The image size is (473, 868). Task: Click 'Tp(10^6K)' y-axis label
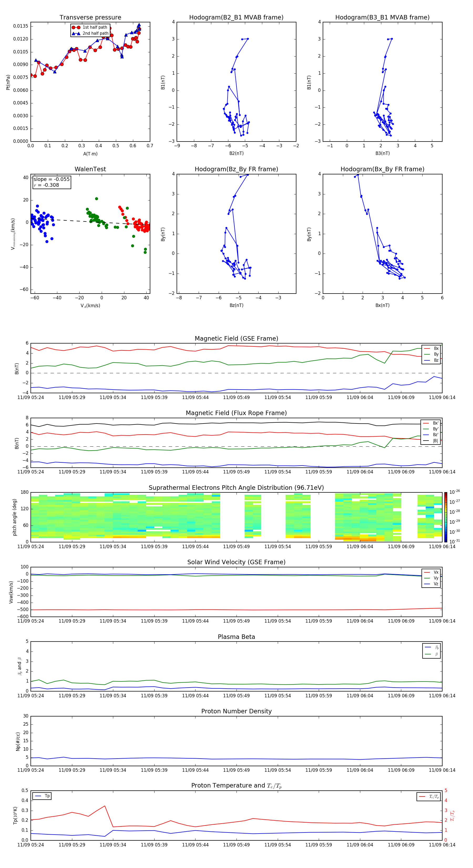click(x=15, y=815)
